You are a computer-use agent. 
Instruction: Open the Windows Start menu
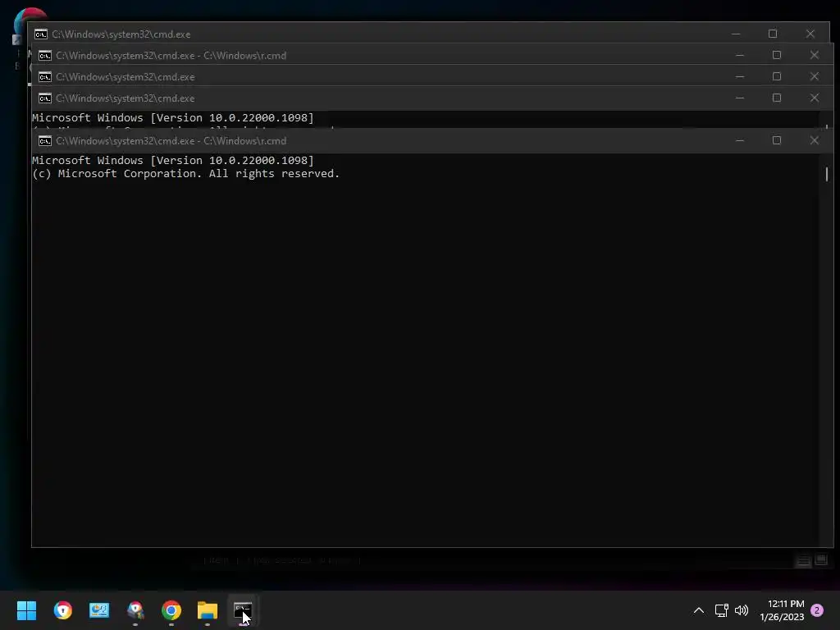26,610
